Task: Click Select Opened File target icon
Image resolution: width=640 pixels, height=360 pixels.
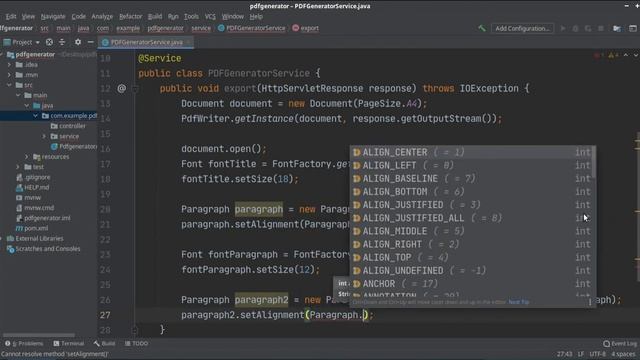Action: tap(49, 42)
